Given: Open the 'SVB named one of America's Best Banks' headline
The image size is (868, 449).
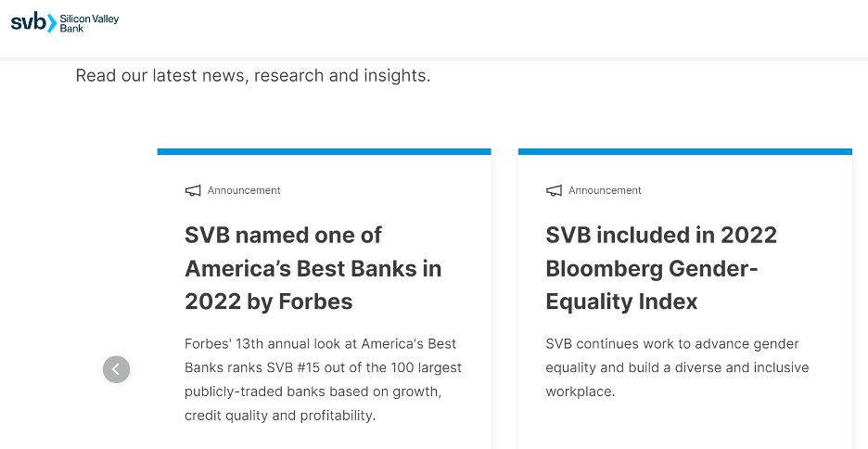Looking at the screenshot, I should click(x=313, y=268).
